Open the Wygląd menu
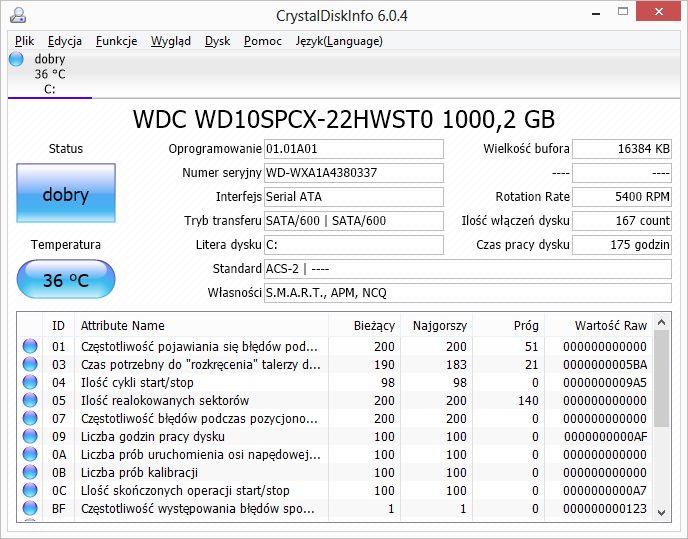Viewport: 688px width, 539px height. pyautogui.click(x=171, y=41)
